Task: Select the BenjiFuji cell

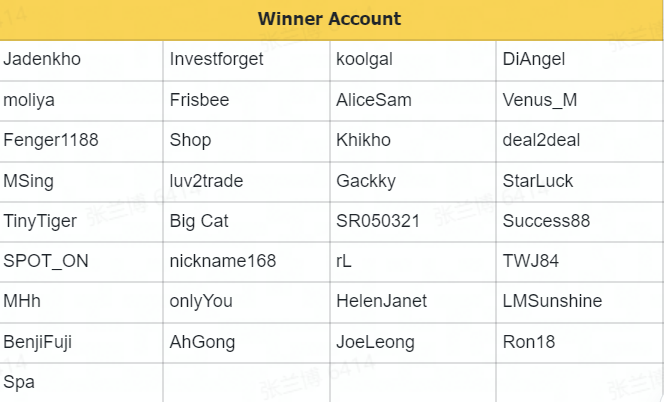Action: coord(37,342)
